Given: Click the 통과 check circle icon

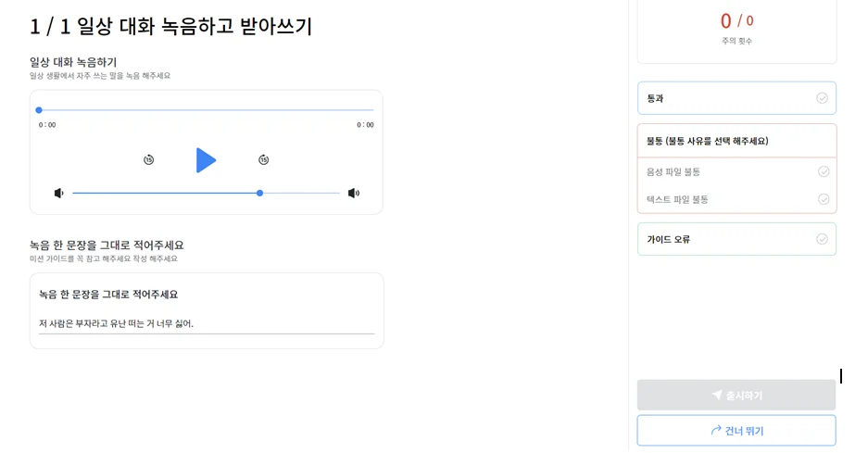Looking at the screenshot, I should (x=822, y=98).
